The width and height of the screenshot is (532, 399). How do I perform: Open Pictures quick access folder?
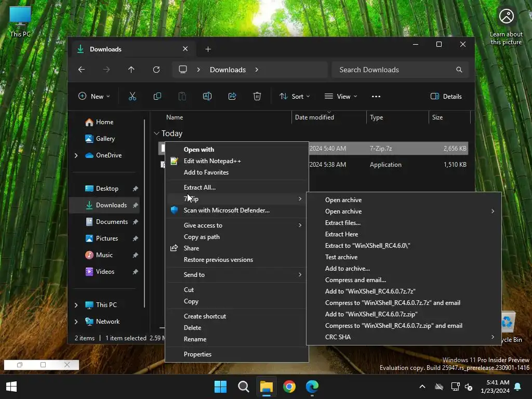104,238
